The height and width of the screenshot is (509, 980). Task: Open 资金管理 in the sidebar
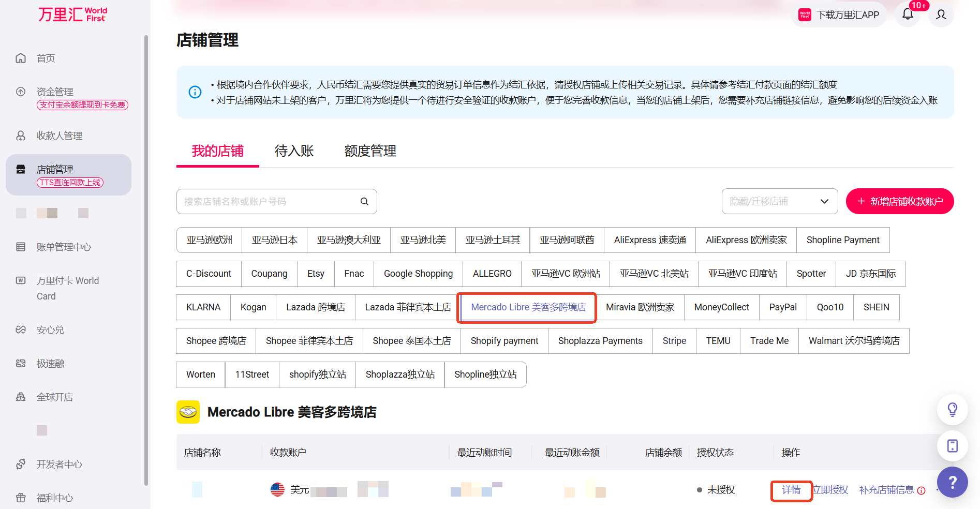click(x=55, y=92)
